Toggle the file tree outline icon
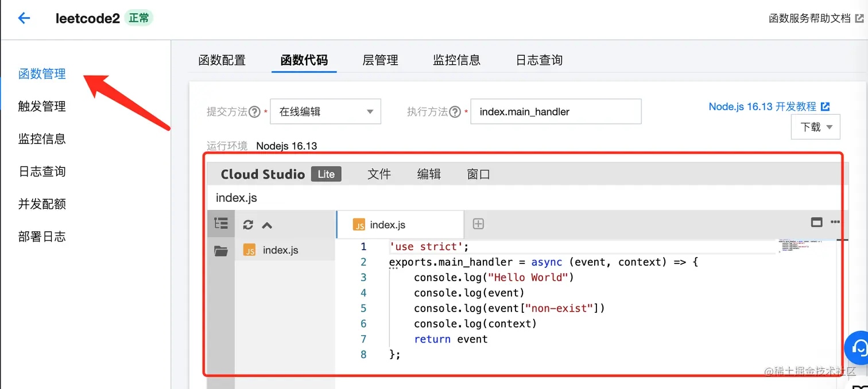The image size is (868, 389). click(x=221, y=224)
